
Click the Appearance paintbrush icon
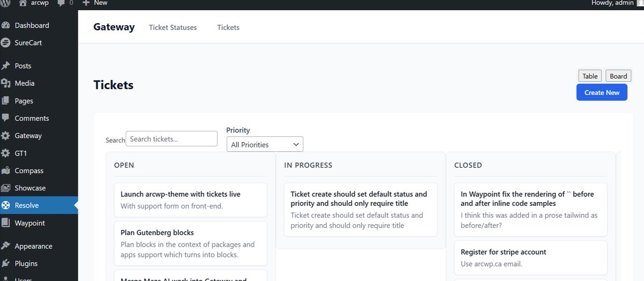click(x=6, y=246)
